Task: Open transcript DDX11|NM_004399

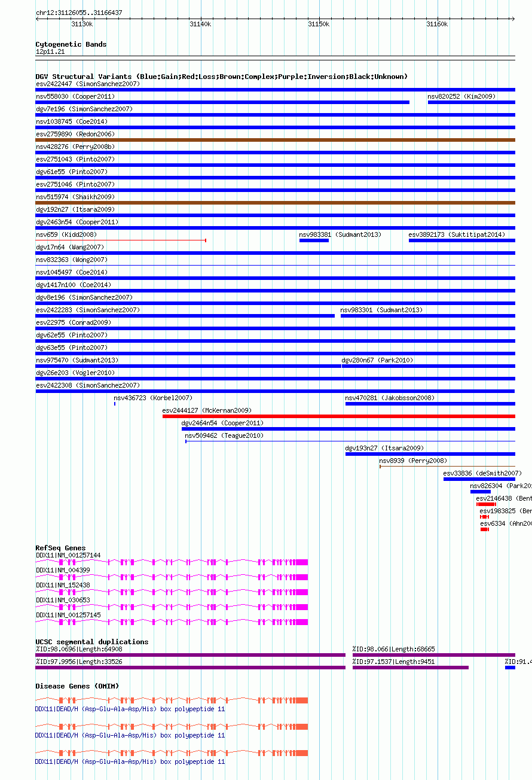Action: [x=63, y=570]
